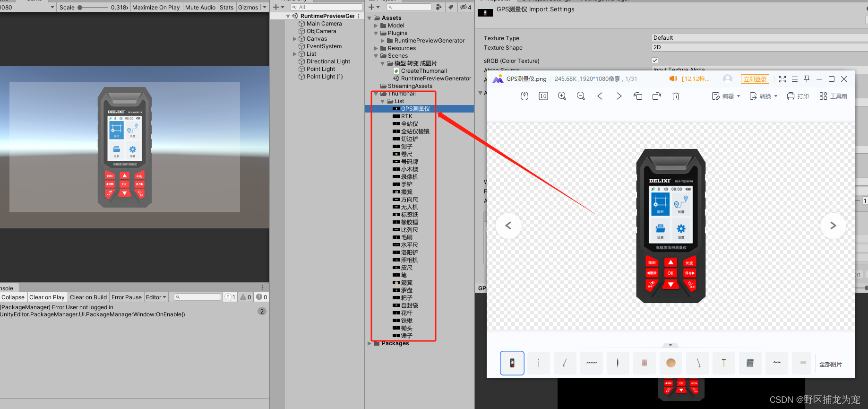Open the toolbox (工具箱) in image viewer
868x409 pixels.
(x=833, y=96)
